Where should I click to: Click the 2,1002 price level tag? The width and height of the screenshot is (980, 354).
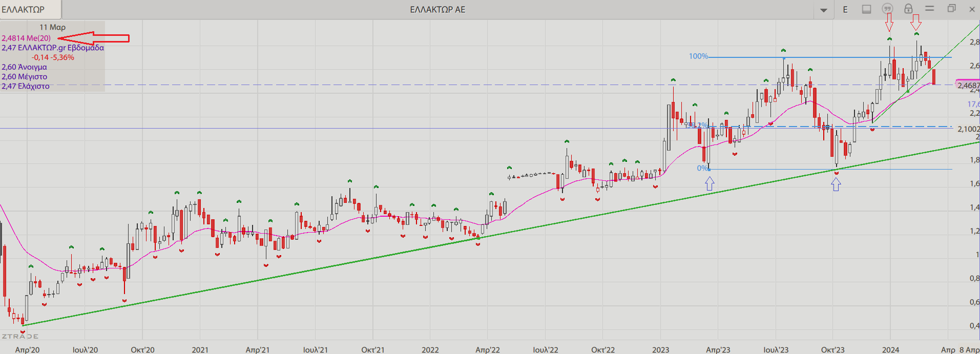point(968,129)
